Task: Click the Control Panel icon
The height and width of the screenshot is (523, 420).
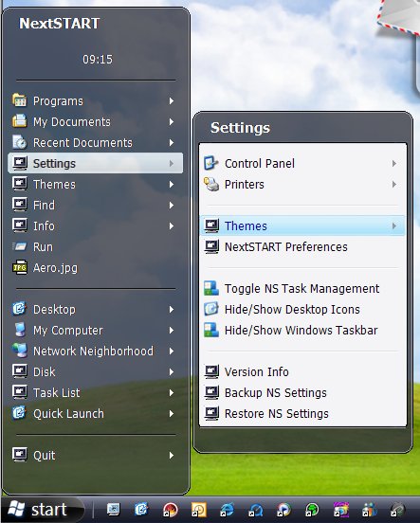Action: pos(211,163)
